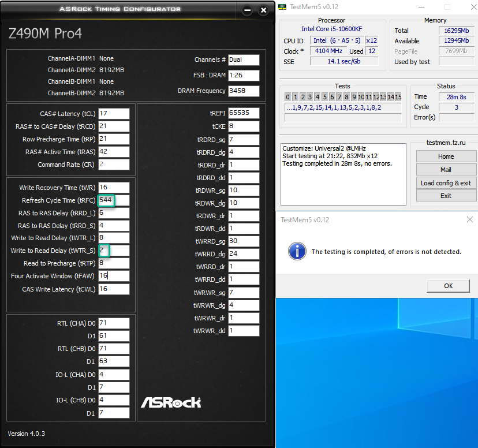
Task: Click the testmem.tz.ru label
Action: [446, 143]
